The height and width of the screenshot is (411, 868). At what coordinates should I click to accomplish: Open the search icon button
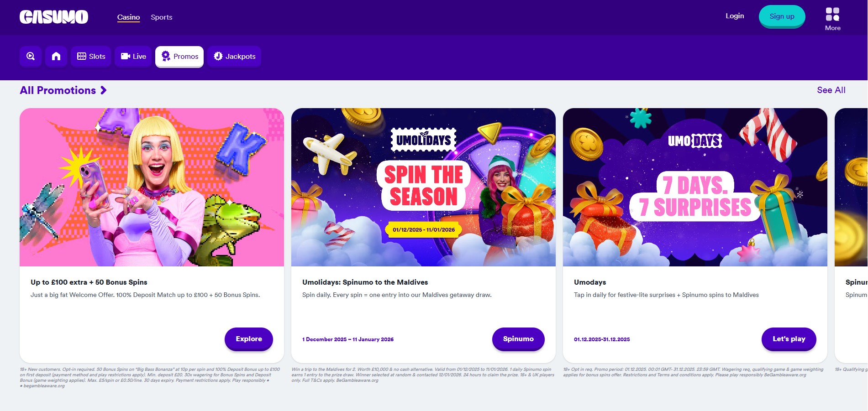point(31,57)
